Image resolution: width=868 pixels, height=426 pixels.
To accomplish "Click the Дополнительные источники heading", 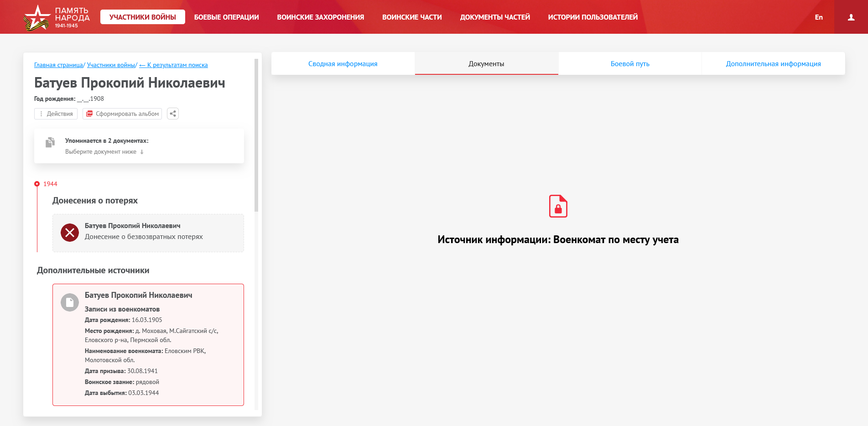I will point(93,270).
